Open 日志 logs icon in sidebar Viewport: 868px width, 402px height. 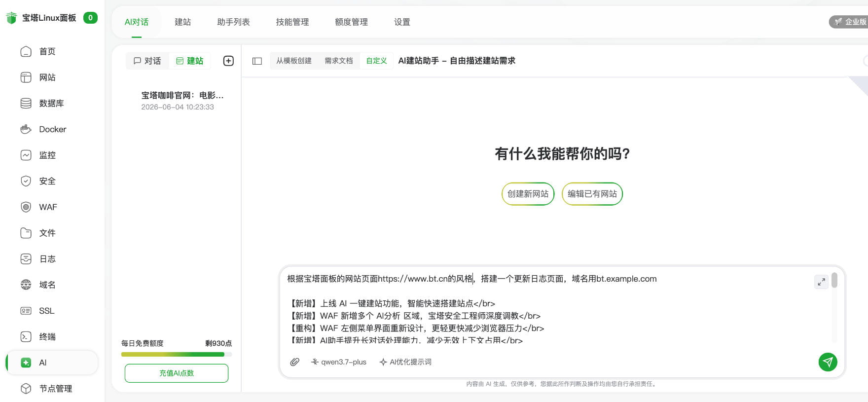(26, 259)
